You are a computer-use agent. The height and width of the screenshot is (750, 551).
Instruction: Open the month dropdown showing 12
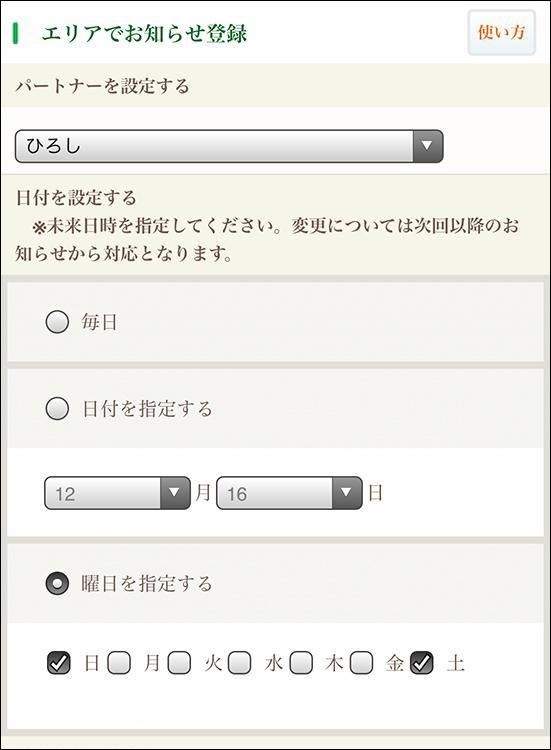[x=117, y=493]
